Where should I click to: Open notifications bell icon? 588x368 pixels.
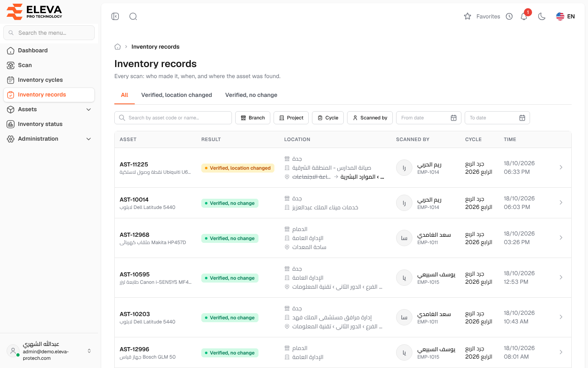(524, 16)
